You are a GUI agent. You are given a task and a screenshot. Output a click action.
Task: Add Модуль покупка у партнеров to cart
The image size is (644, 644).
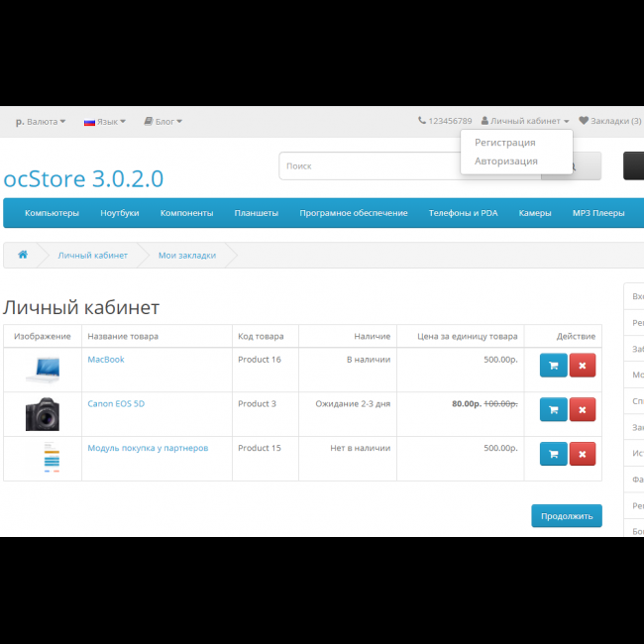point(553,454)
